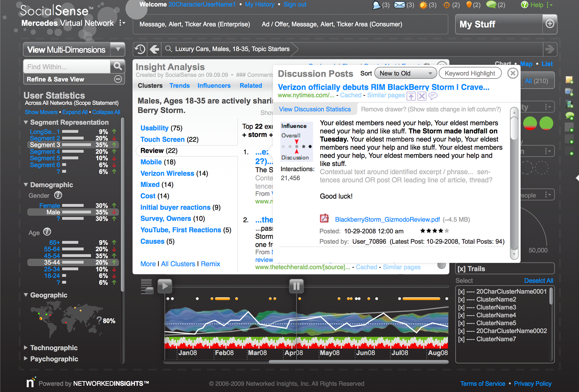Click the history clock icon
Viewport: 579px width, 392px height.
pos(140,49)
